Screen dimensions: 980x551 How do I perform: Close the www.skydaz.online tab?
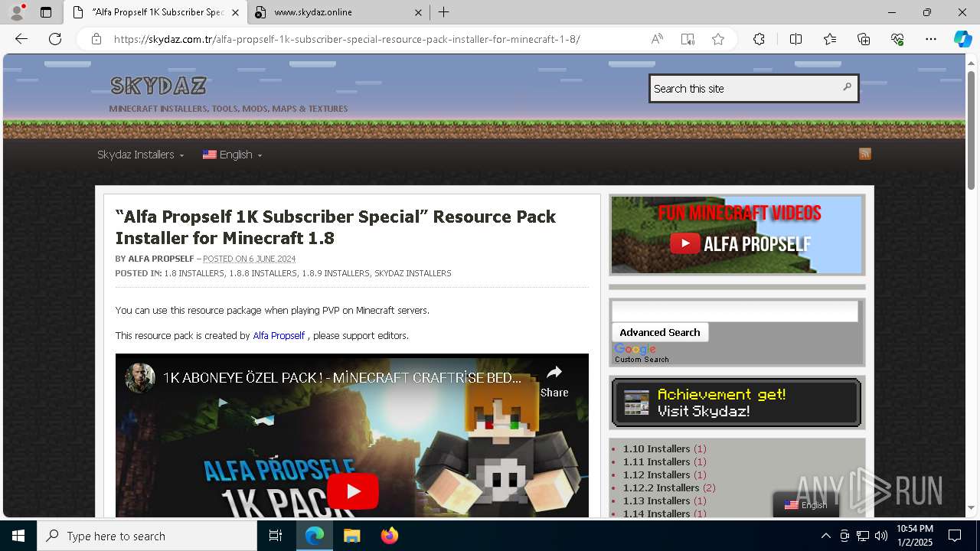coord(419,12)
